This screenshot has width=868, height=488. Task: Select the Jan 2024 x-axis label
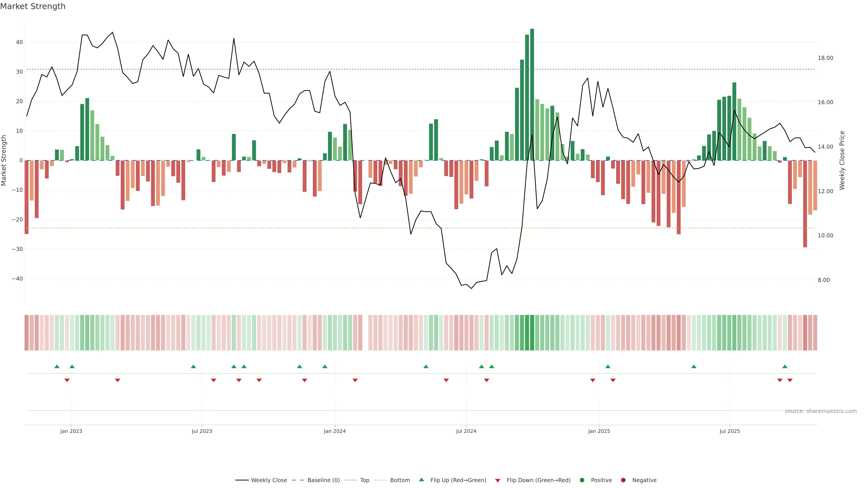pos(335,431)
